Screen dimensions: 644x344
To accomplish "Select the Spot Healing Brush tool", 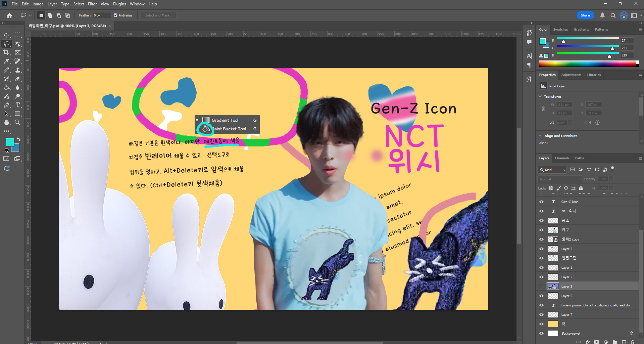I will pos(17,61).
